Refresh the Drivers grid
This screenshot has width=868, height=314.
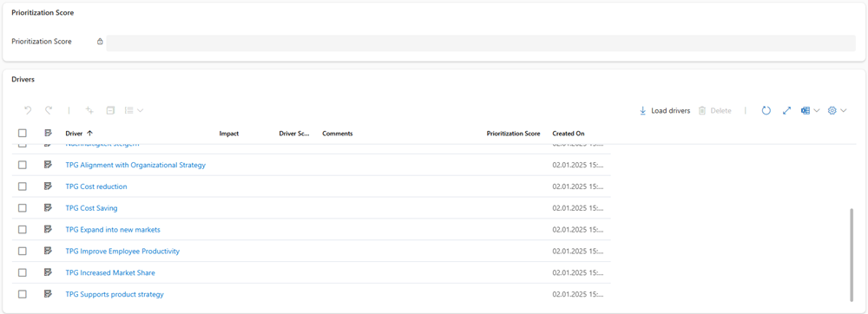point(766,110)
